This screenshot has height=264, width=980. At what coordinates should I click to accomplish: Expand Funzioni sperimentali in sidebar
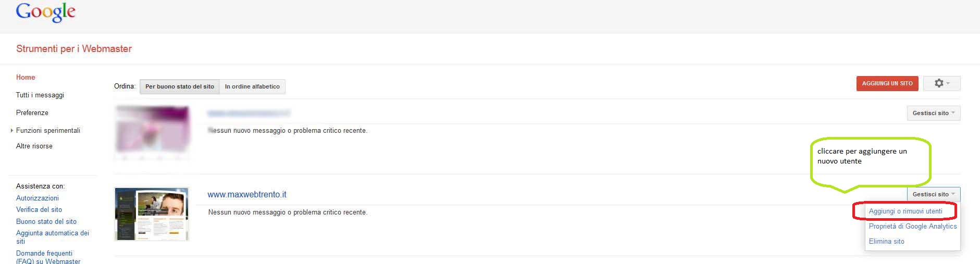[48, 131]
